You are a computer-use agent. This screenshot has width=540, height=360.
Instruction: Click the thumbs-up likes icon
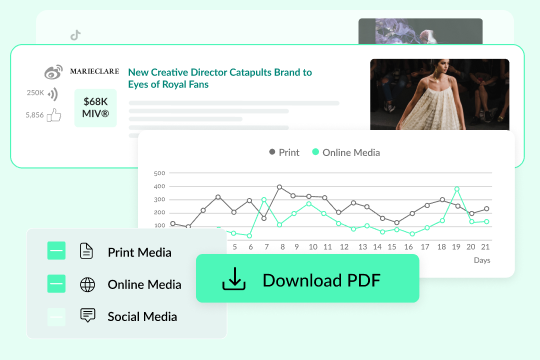point(54,115)
